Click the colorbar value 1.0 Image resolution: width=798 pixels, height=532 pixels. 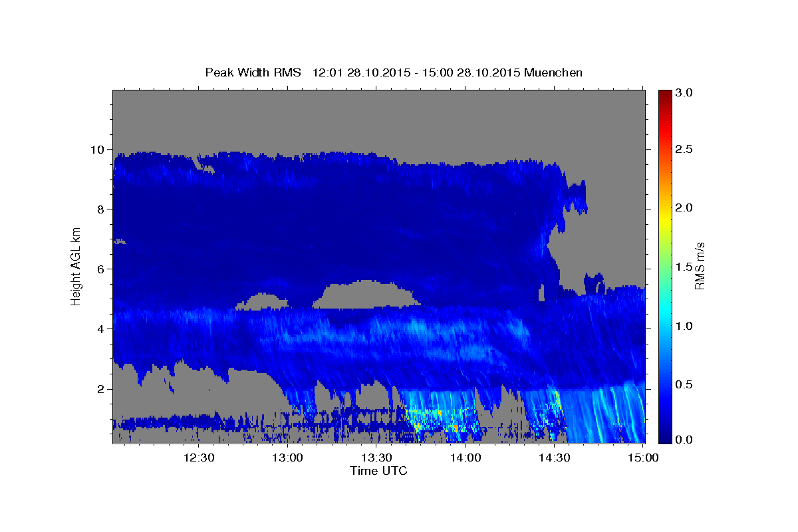[685, 326]
